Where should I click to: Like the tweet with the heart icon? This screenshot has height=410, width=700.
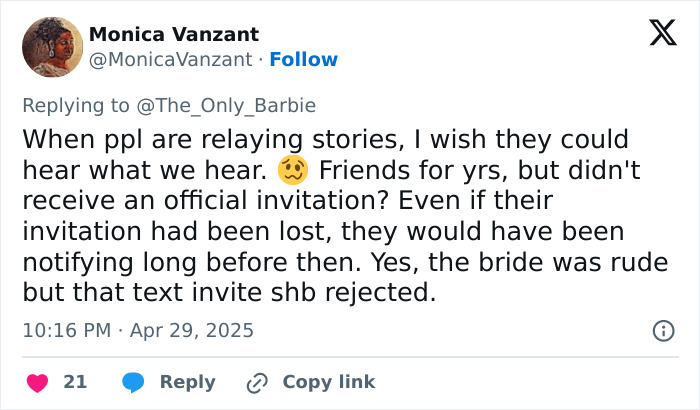36,382
